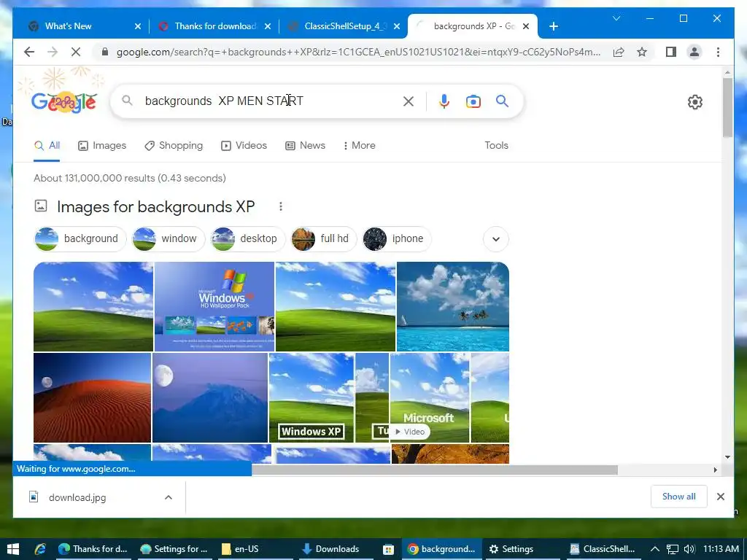Start voice search with the microphone icon

tap(444, 101)
